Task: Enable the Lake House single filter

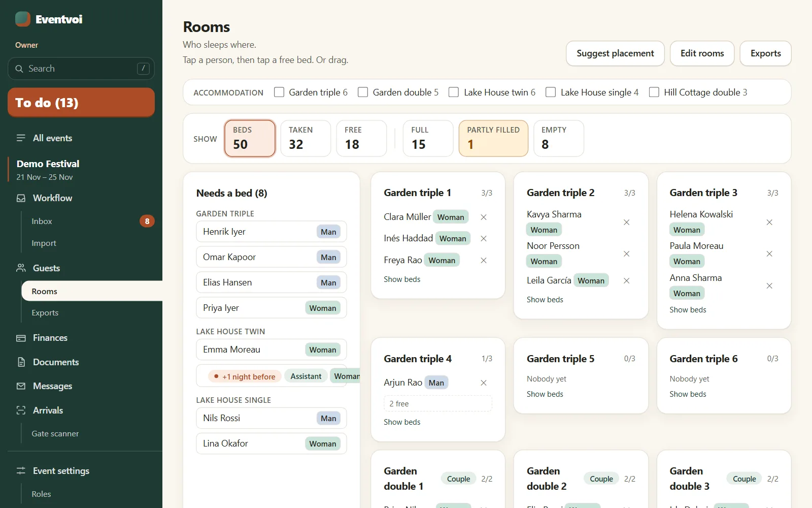Action: tap(551, 92)
